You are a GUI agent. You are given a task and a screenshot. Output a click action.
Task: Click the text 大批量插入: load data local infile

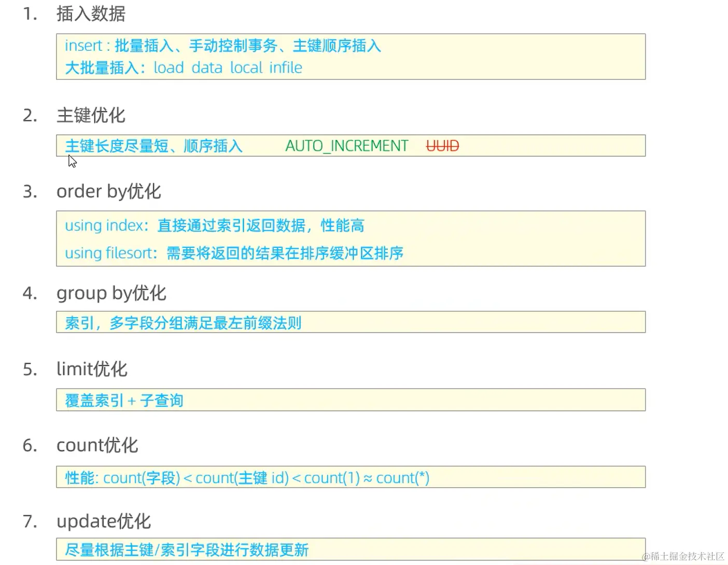tap(184, 67)
